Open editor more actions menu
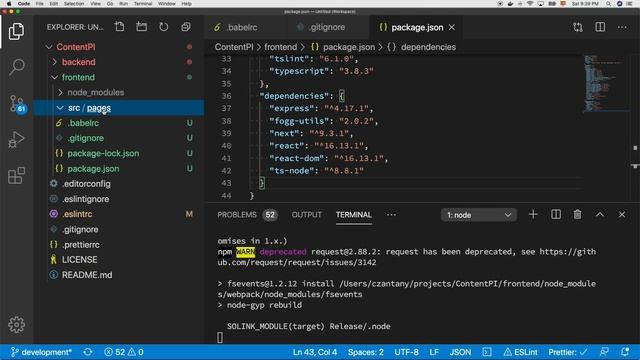 622,27
